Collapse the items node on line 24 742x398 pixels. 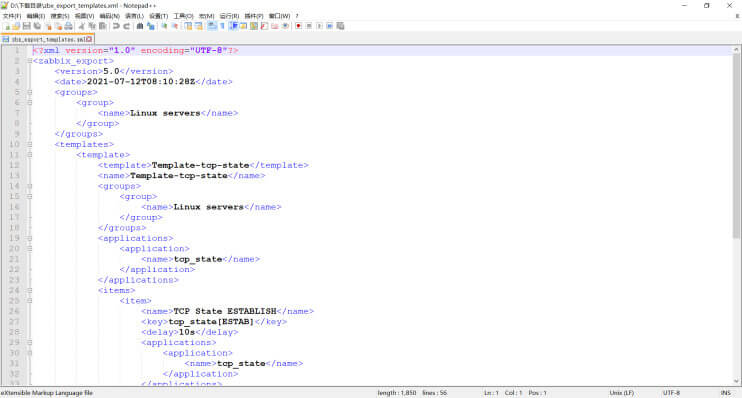pos(29,290)
